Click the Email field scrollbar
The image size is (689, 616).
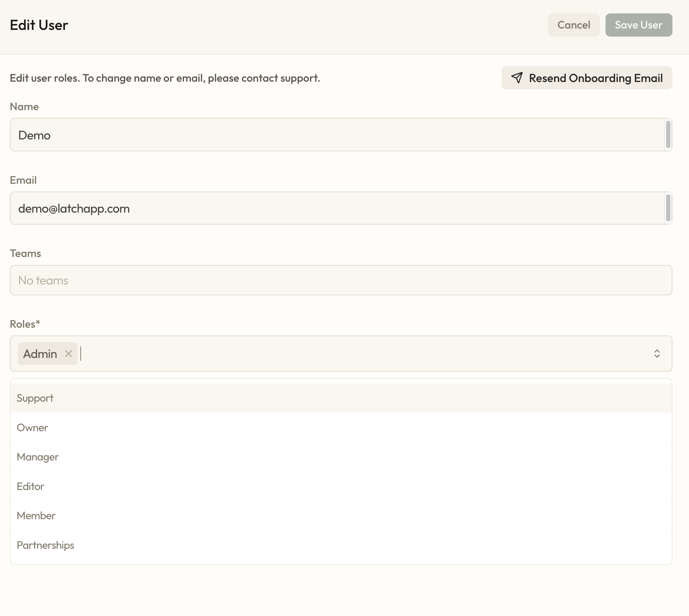pos(668,208)
